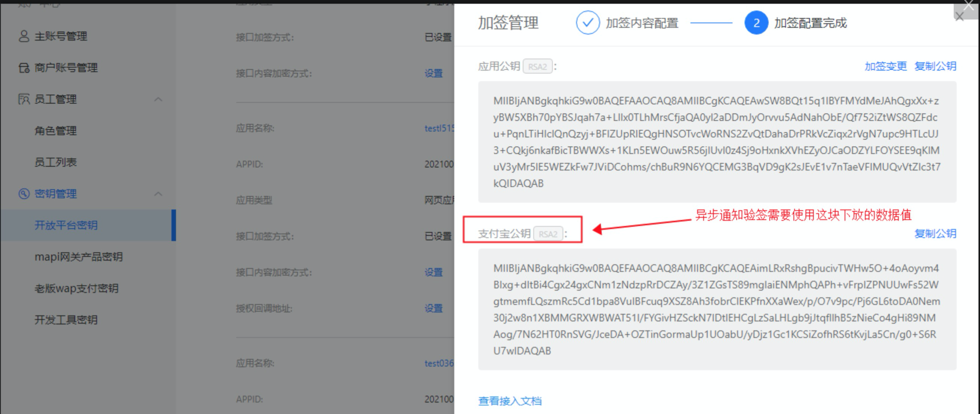Select mapi网关产品密钥 menu item
The width and height of the screenshot is (980, 414).
tap(79, 257)
